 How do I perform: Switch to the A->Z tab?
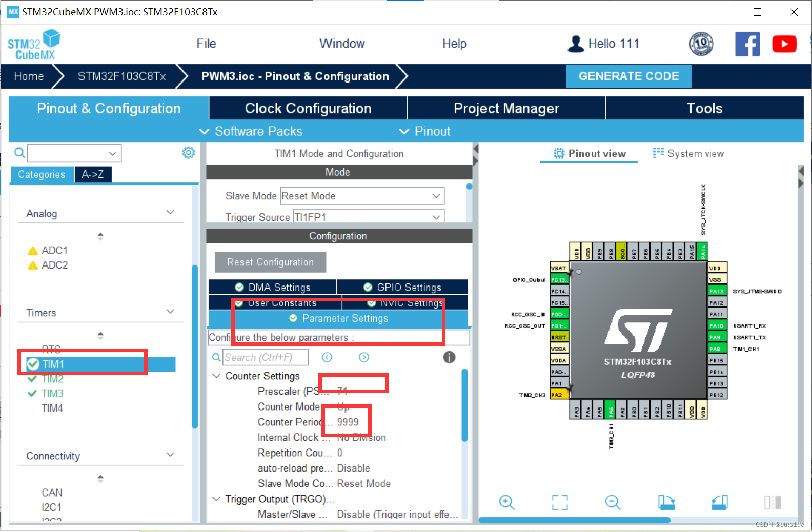93,174
